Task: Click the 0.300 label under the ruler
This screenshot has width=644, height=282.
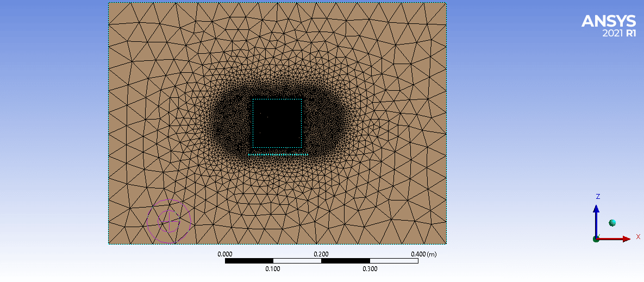Action: [370, 269]
